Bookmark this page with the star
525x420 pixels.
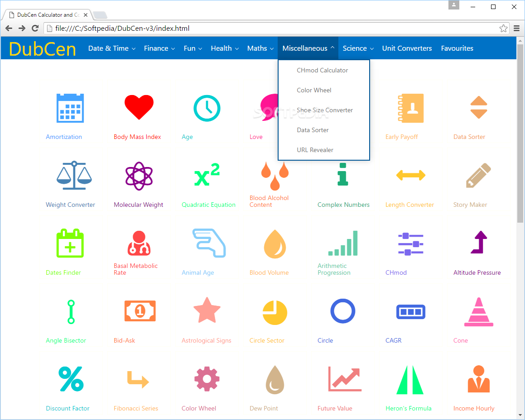(503, 28)
